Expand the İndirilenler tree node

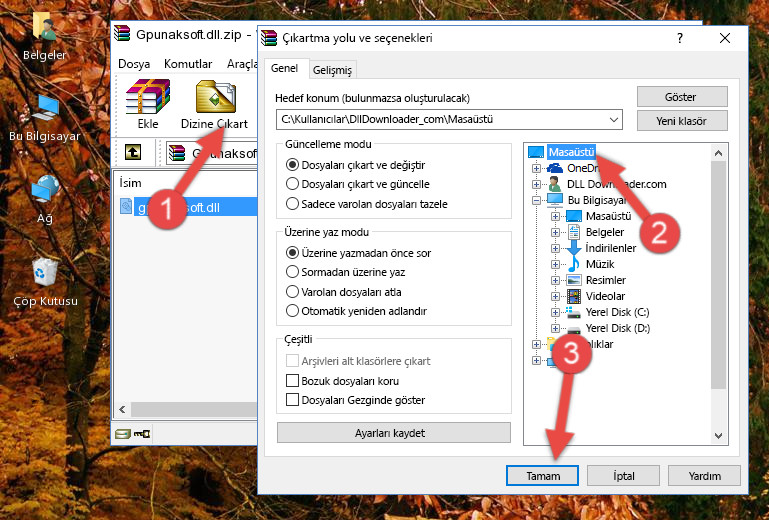click(x=555, y=248)
